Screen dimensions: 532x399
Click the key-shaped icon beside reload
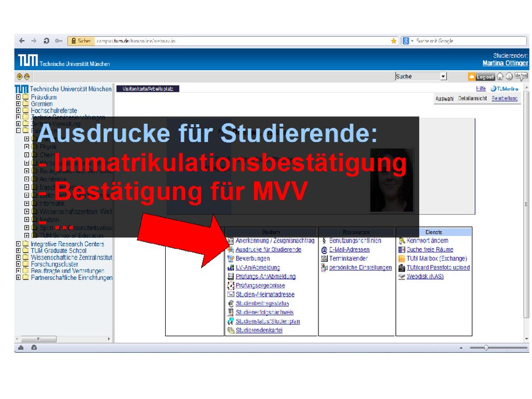(x=59, y=41)
